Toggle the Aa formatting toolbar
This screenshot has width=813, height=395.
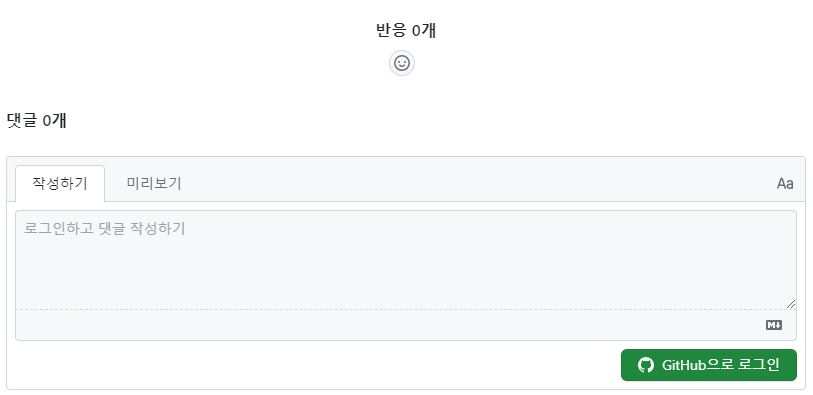(784, 184)
